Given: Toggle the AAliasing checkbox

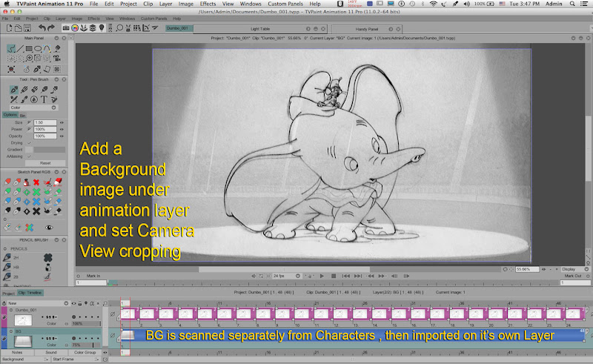Looking at the screenshot, I should pyautogui.click(x=30, y=156).
